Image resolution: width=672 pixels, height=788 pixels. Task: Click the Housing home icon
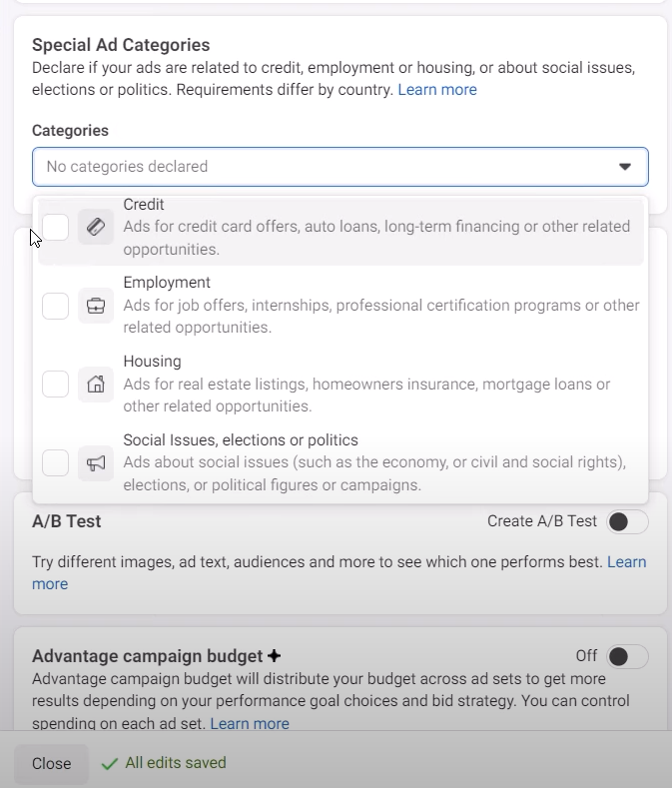[96, 384]
